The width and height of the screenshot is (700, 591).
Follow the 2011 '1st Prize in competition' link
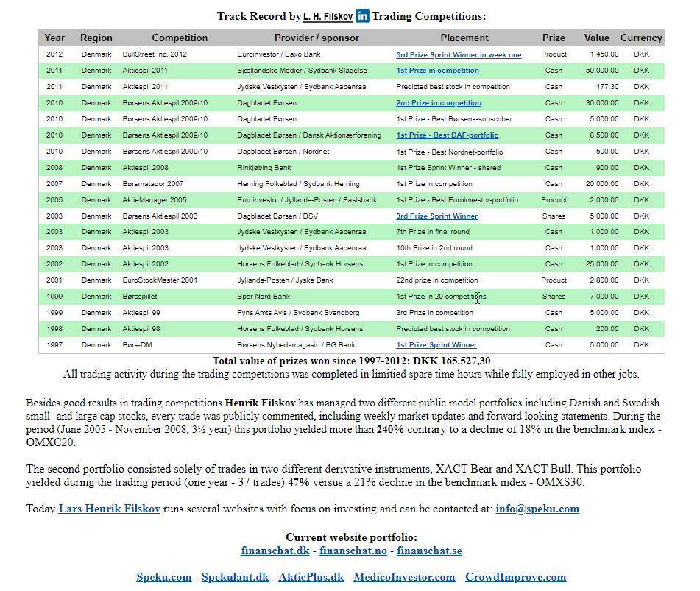coord(437,71)
